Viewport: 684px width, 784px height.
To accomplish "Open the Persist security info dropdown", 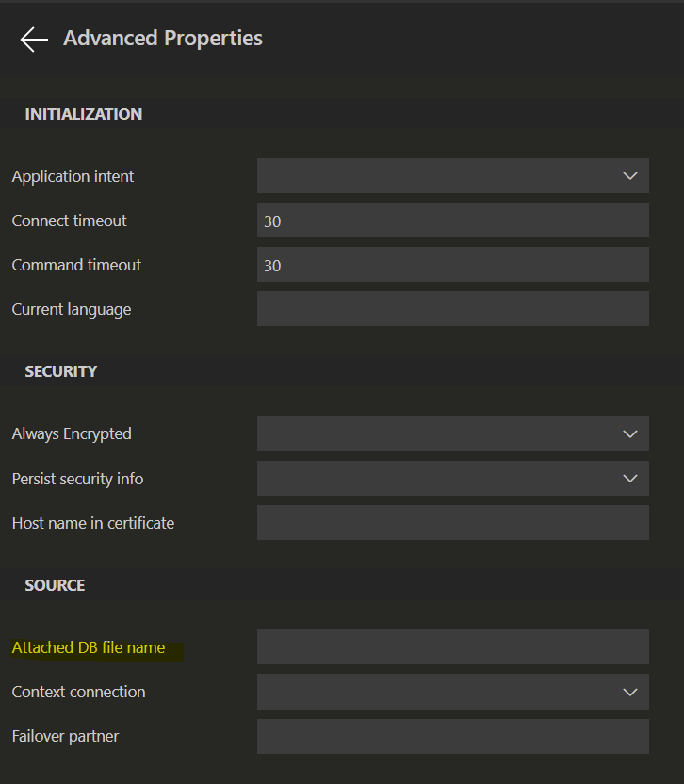I will pos(452,478).
